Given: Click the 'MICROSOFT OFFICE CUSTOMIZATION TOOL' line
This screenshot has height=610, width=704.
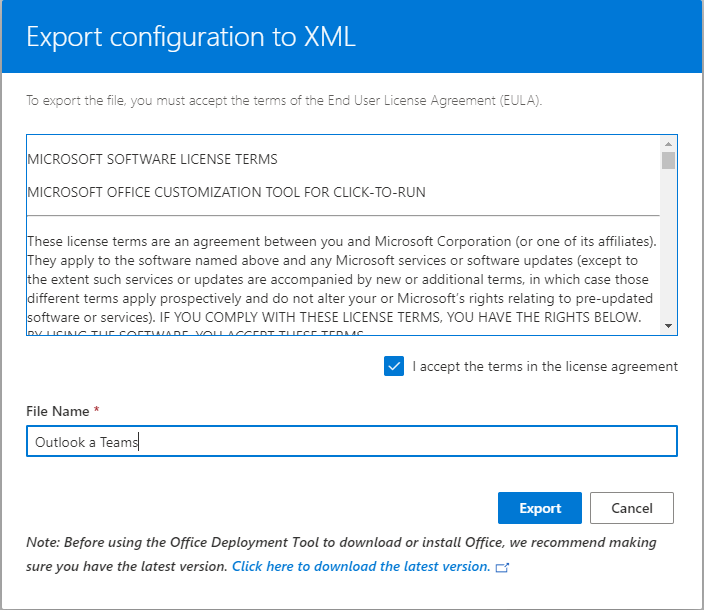Looking at the screenshot, I should click(226, 192).
